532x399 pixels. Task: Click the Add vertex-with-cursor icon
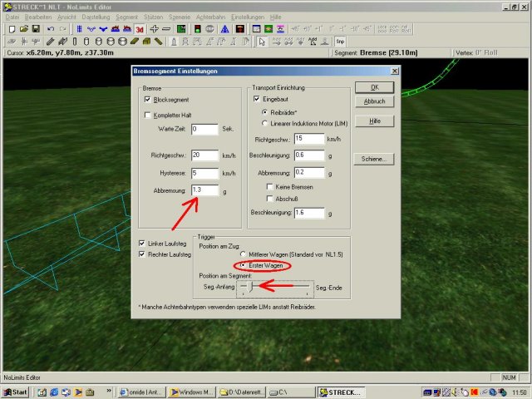tap(313, 42)
